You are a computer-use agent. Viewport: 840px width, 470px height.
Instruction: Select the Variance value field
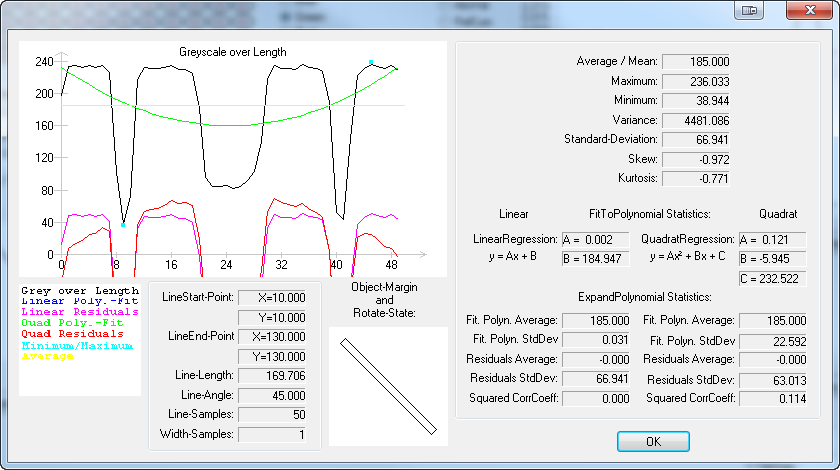pos(696,120)
